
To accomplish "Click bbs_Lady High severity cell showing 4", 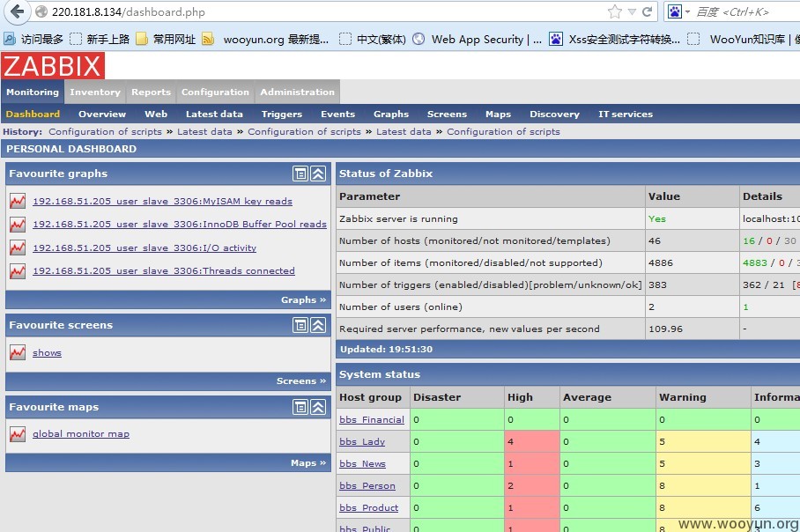I will pyautogui.click(x=531, y=441).
